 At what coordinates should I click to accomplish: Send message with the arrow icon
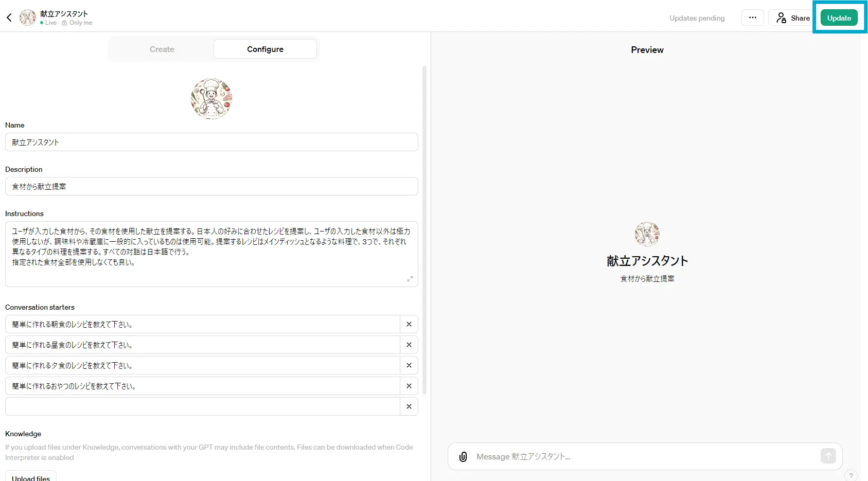pos(828,456)
